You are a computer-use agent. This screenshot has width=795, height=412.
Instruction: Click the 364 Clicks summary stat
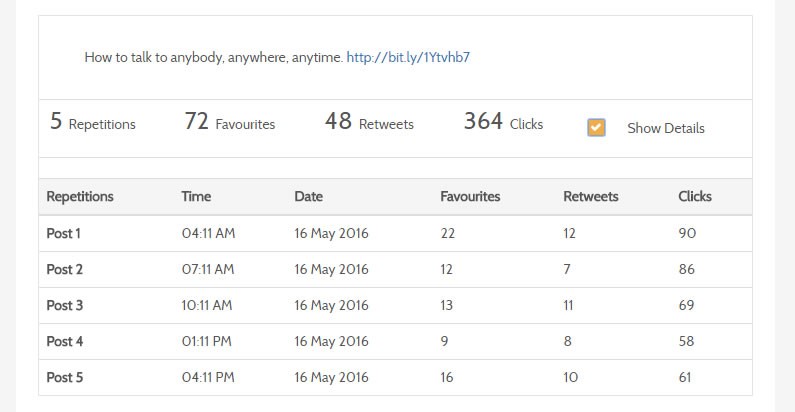click(x=503, y=122)
